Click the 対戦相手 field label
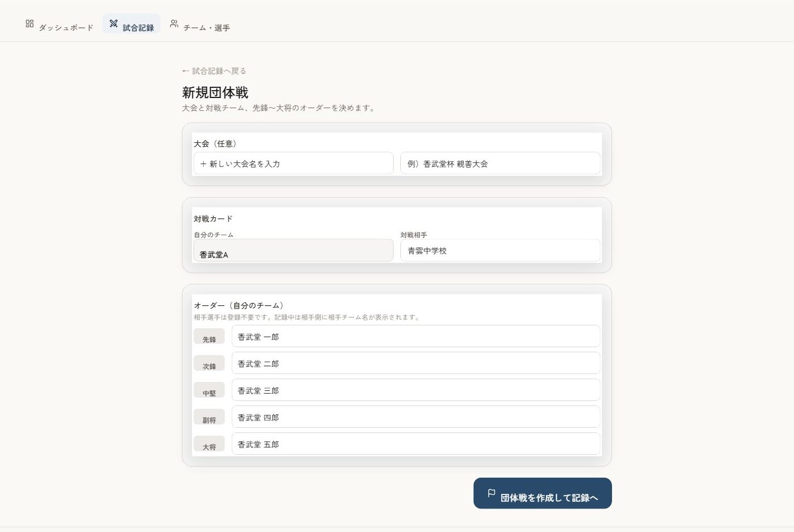Screen dimensions: 794x532 click(414, 235)
